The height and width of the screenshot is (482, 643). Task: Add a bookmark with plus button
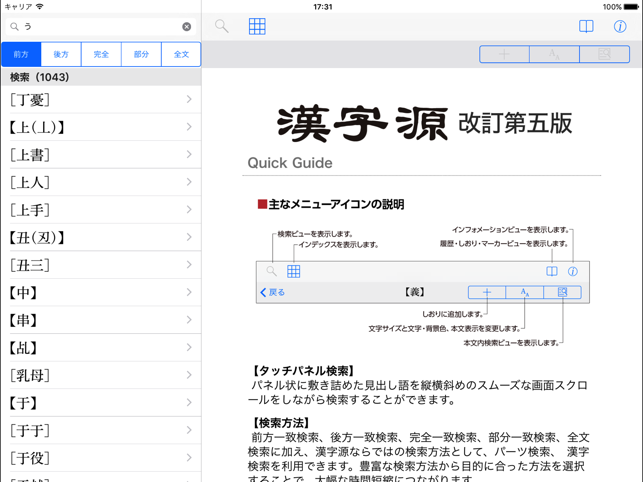pos(504,54)
